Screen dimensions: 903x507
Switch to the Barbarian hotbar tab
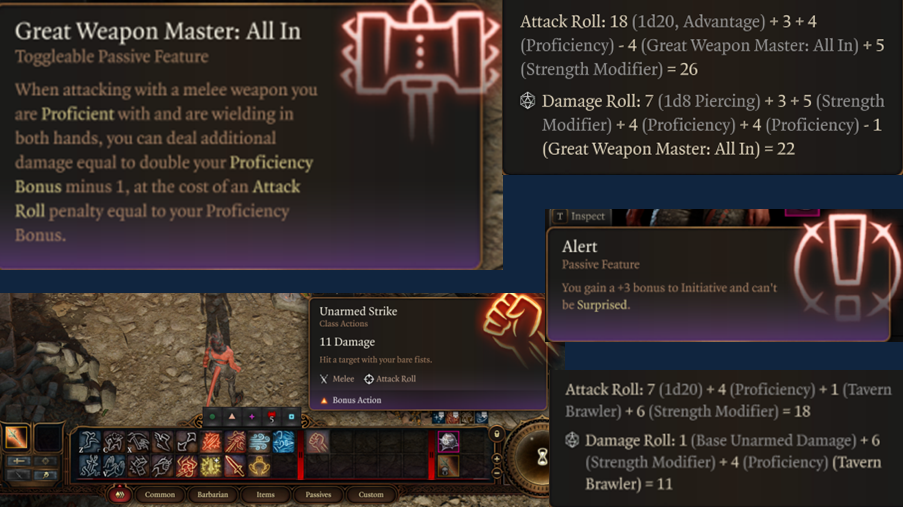[x=213, y=494]
